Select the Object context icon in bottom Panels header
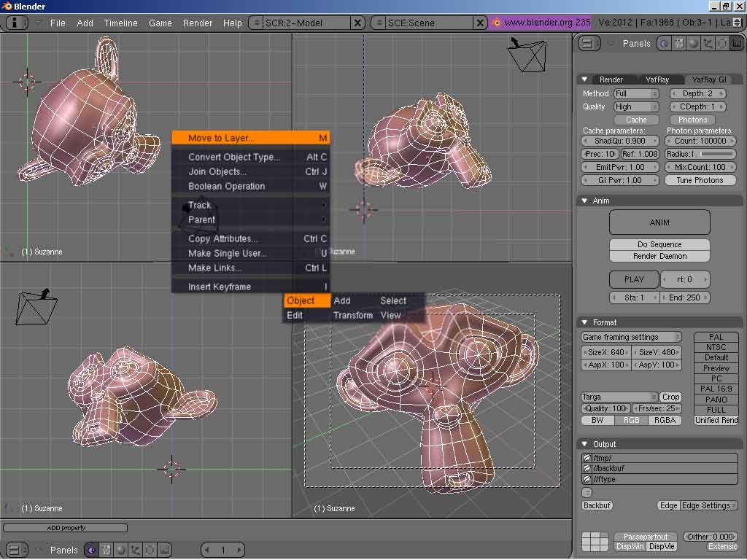The image size is (747, 560). coord(135,550)
